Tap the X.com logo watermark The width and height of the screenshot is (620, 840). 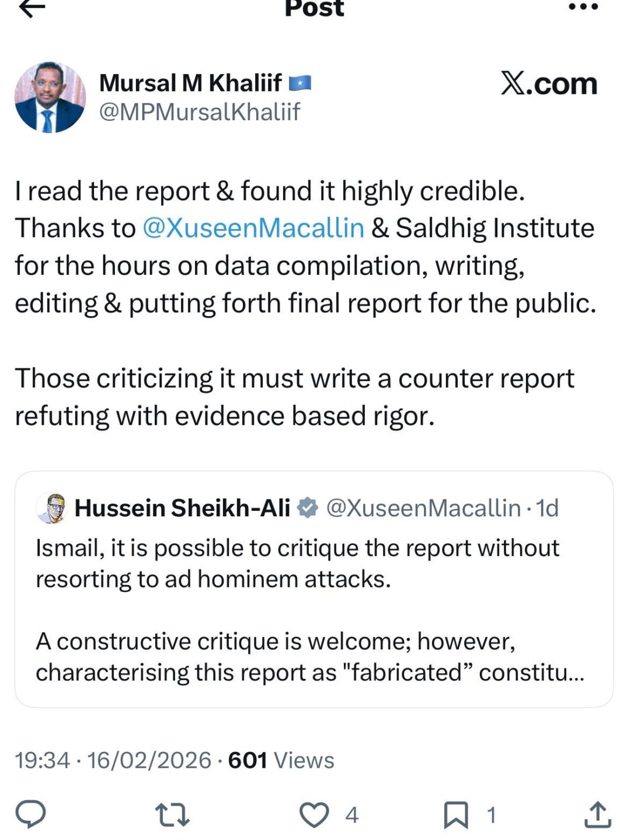[549, 83]
